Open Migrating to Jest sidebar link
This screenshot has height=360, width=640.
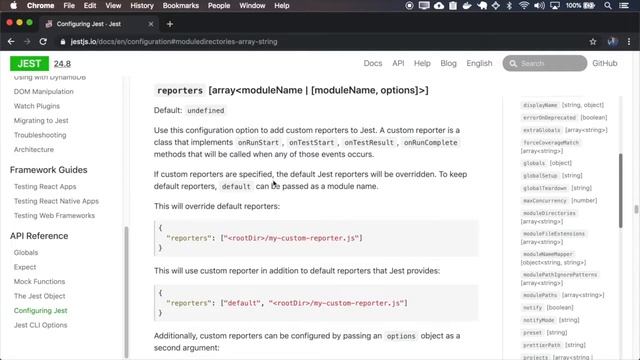click(x=41, y=120)
